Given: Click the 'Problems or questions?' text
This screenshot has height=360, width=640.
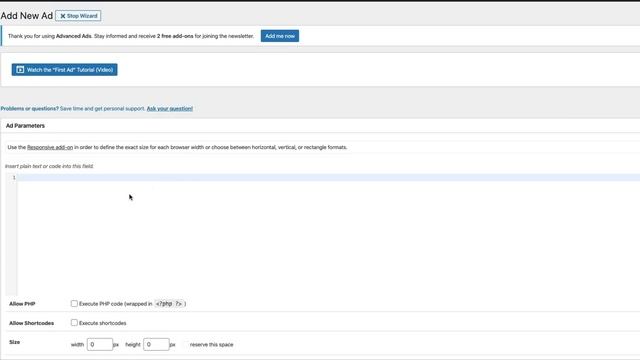Looking at the screenshot, I should coord(29,109).
